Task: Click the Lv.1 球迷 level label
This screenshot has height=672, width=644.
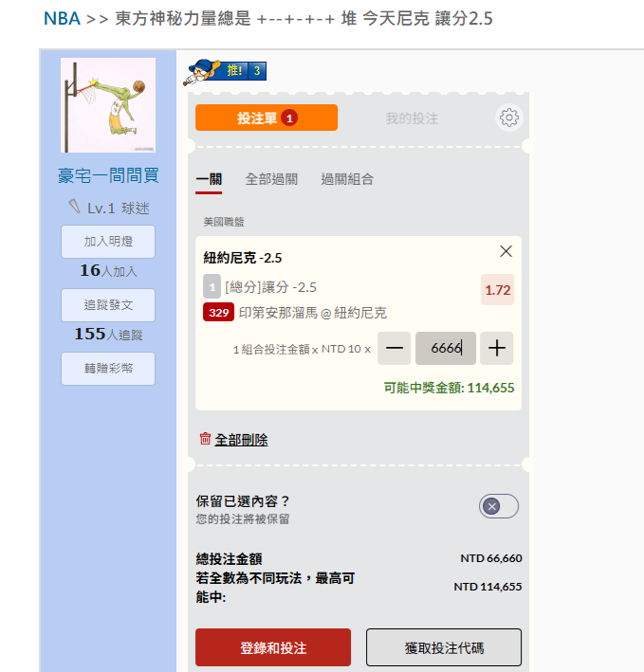Action: click(x=119, y=209)
